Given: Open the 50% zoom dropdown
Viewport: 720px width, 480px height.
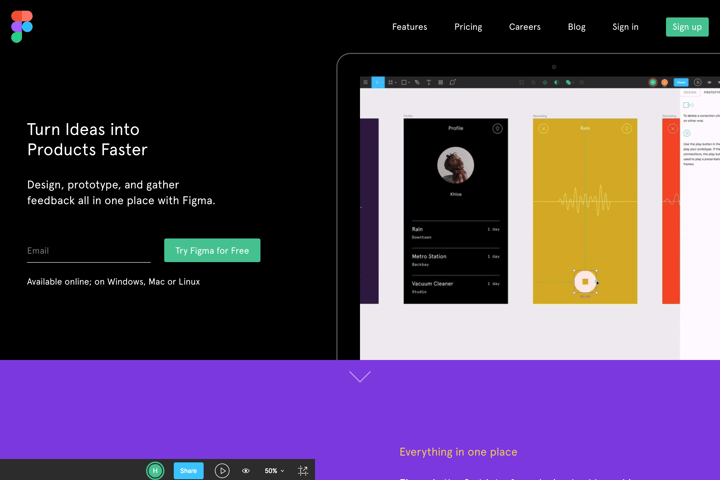Looking at the screenshot, I should click(274, 471).
